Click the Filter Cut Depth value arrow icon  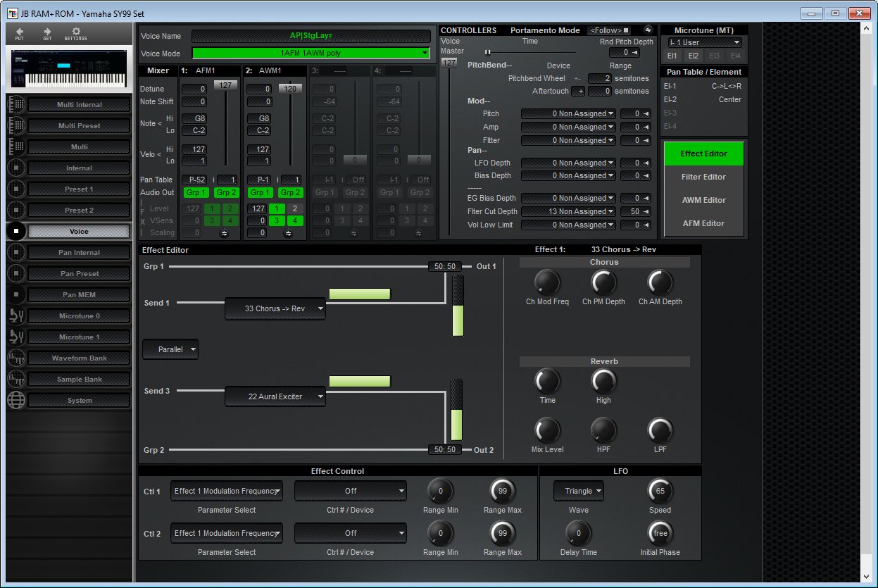[x=646, y=212]
